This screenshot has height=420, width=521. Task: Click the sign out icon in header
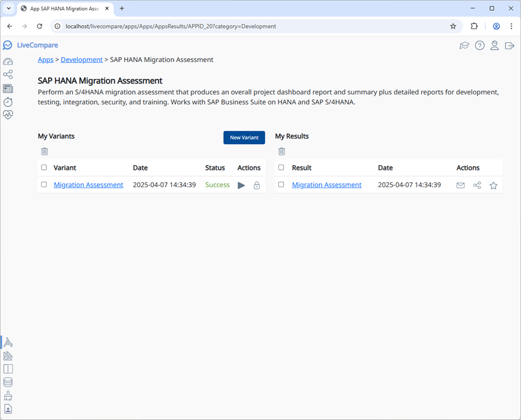coord(509,46)
